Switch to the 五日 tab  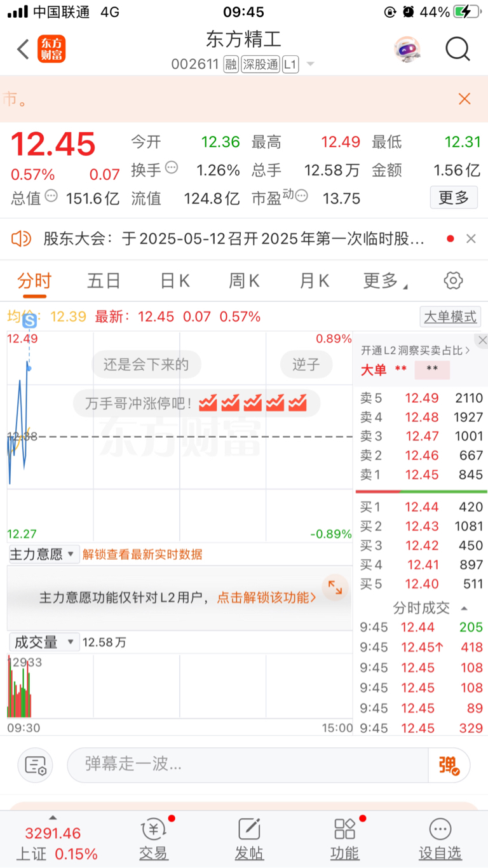point(104,281)
